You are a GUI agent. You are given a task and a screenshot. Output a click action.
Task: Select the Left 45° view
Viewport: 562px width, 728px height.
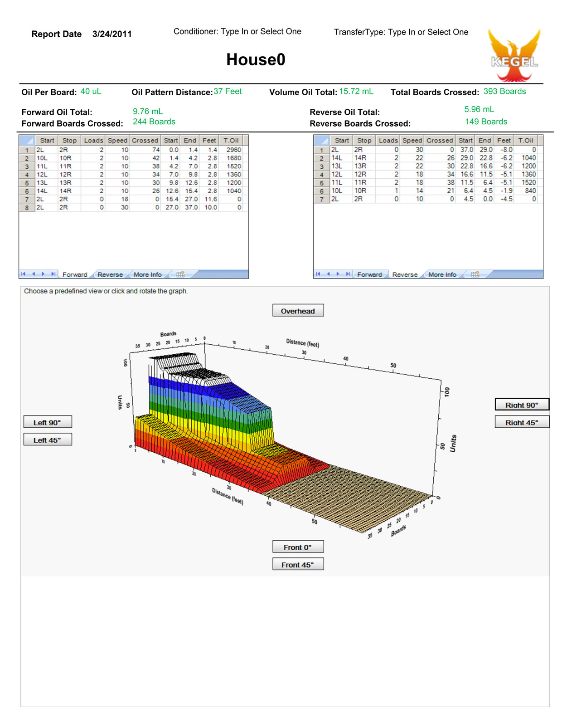[48, 440]
